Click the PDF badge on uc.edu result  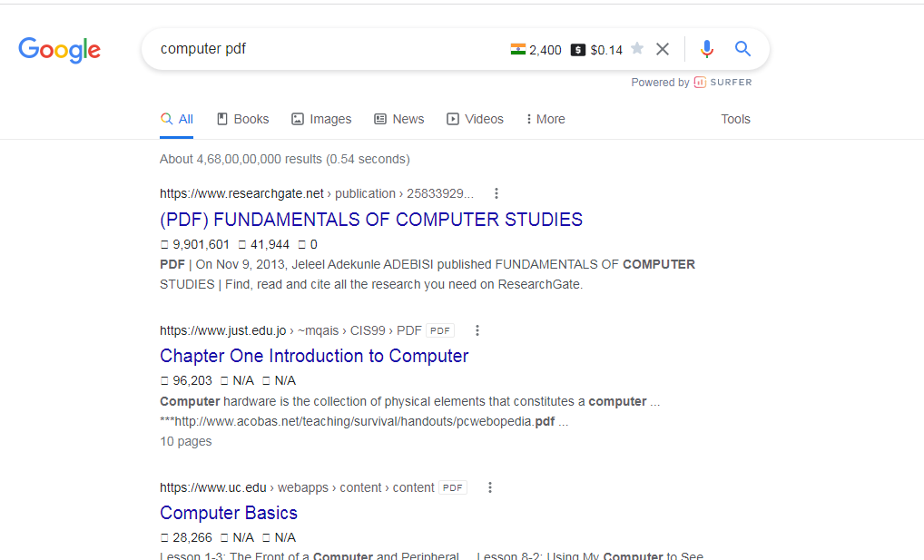coord(453,487)
